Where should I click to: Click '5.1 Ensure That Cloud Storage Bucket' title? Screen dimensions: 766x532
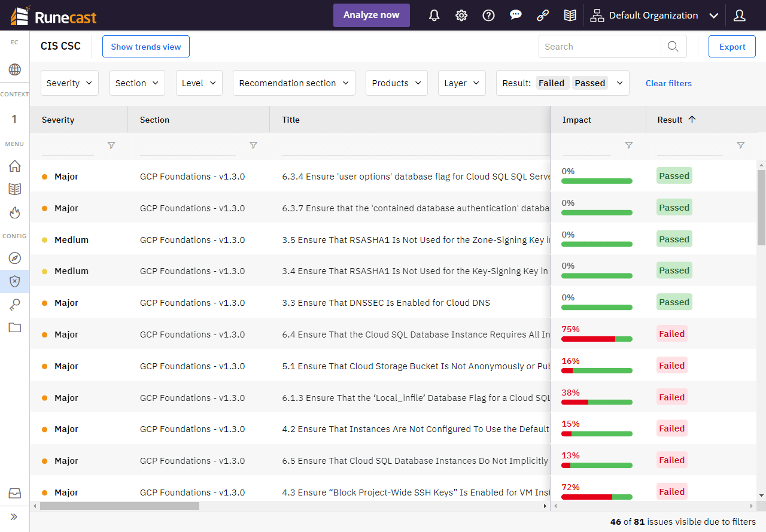click(416, 366)
